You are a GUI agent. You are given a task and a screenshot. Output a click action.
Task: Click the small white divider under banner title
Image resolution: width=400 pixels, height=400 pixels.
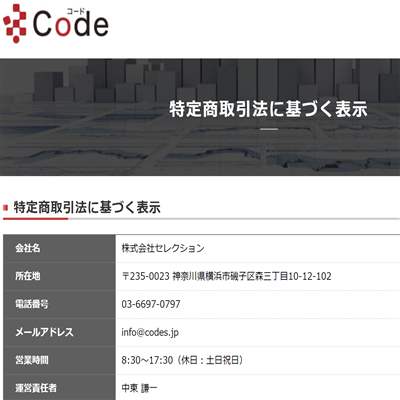269,129
